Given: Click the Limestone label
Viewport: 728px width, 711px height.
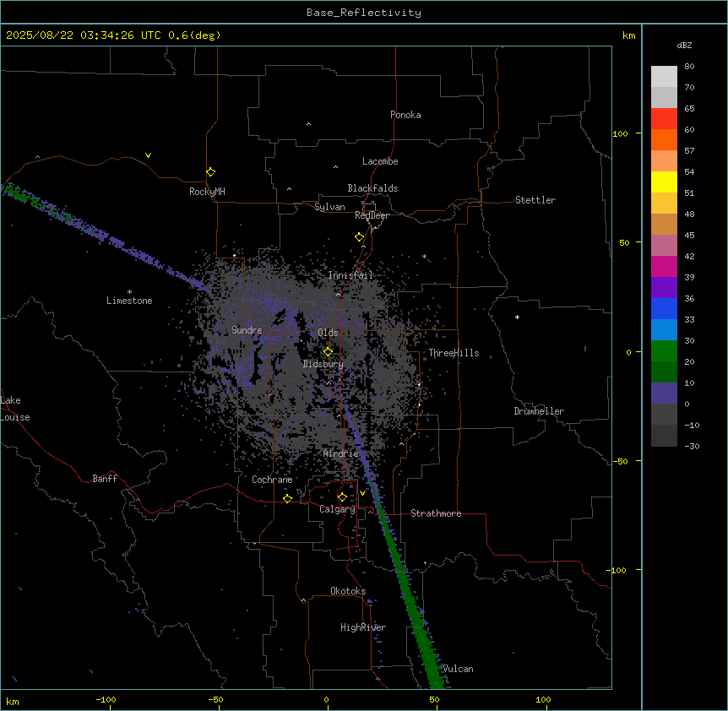Looking at the screenshot, I should [x=129, y=301].
